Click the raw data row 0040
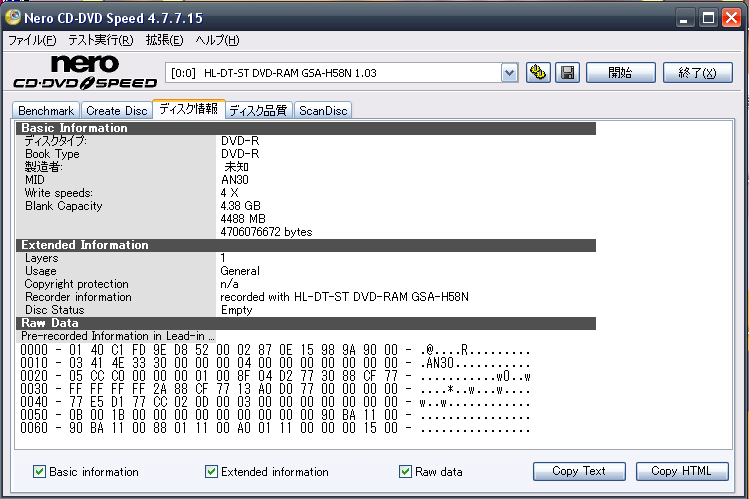749x499 pixels. coord(275,402)
